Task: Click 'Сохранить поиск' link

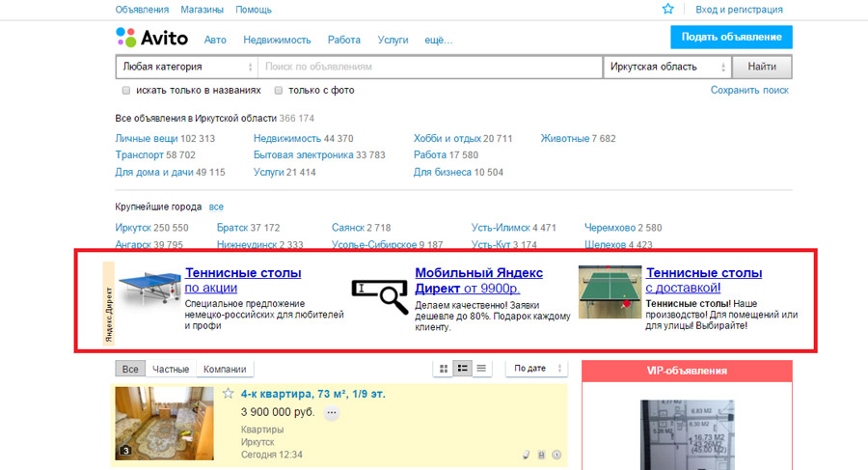Action: (x=749, y=90)
